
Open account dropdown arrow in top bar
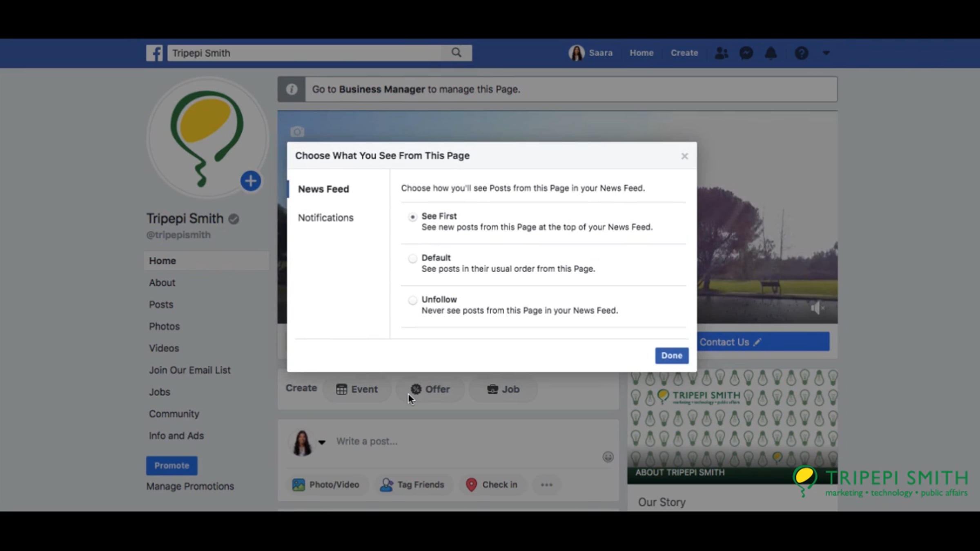[826, 53]
